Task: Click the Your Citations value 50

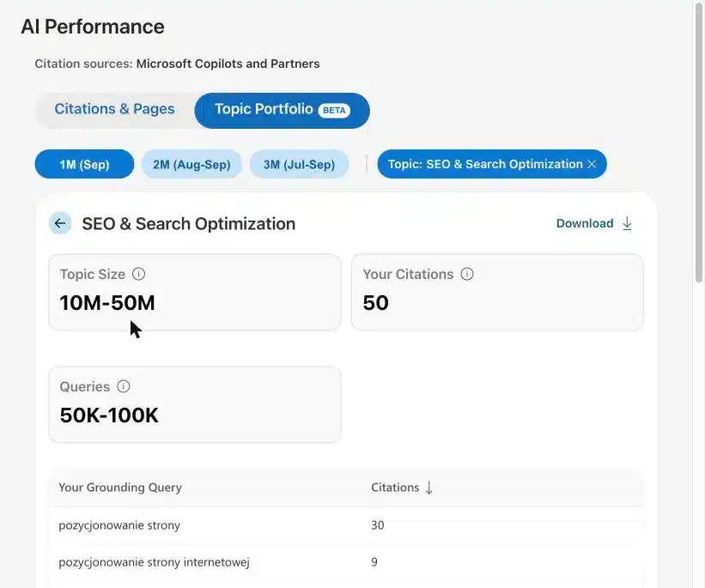Action: pyautogui.click(x=376, y=302)
